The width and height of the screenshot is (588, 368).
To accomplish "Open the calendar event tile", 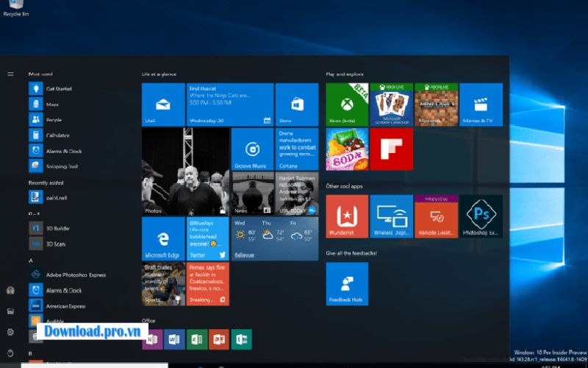I will (230, 105).
